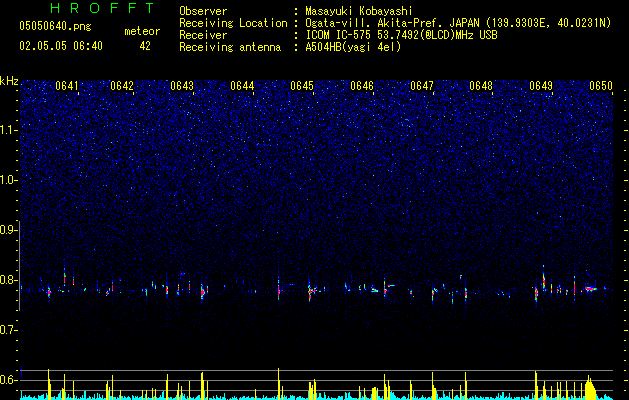Click the A504HB(yagi 4el) antenna text
629x400 pixels.
(353, 47)
